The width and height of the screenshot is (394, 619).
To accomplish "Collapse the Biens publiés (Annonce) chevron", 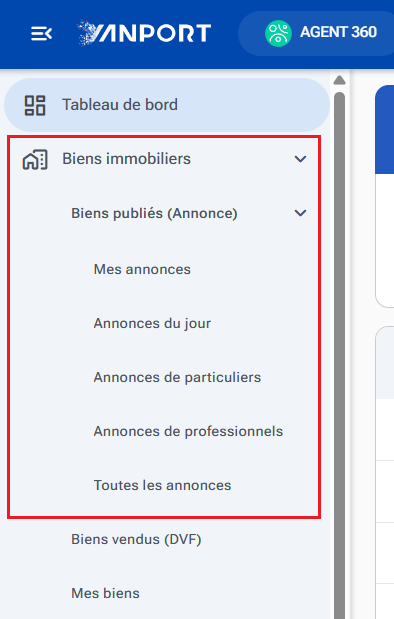I will coord(300,213).
